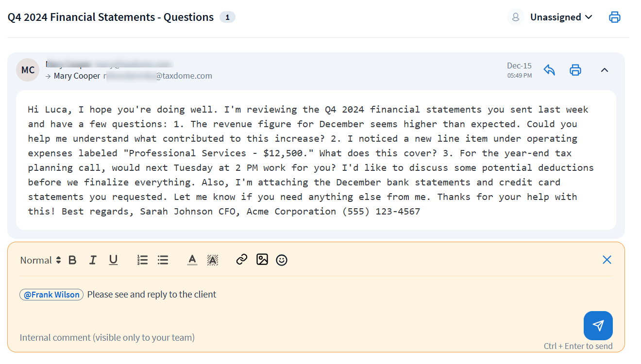Open the text color picker
This screenshot has width=641, height=364.
point(192,260)
